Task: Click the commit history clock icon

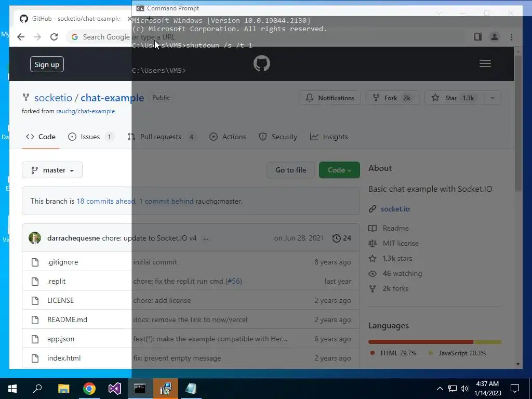Action: [x=336, y=238]
